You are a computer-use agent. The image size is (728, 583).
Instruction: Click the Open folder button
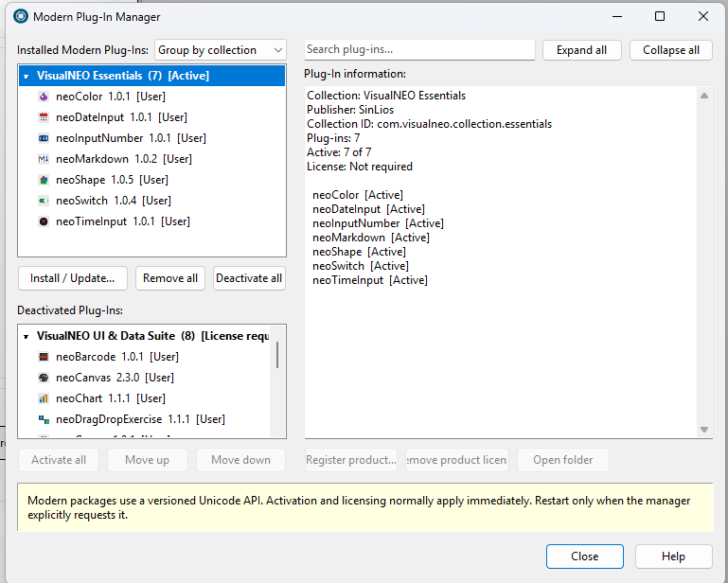(x=562, y=460)
